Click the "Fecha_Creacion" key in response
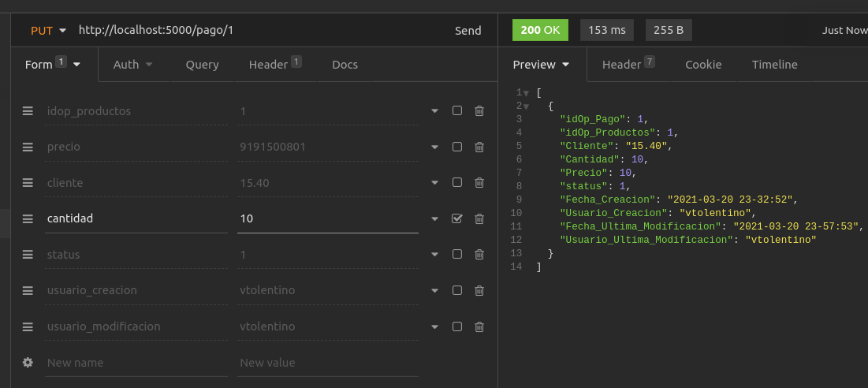868x388 pixels. (x=608, y=200)
